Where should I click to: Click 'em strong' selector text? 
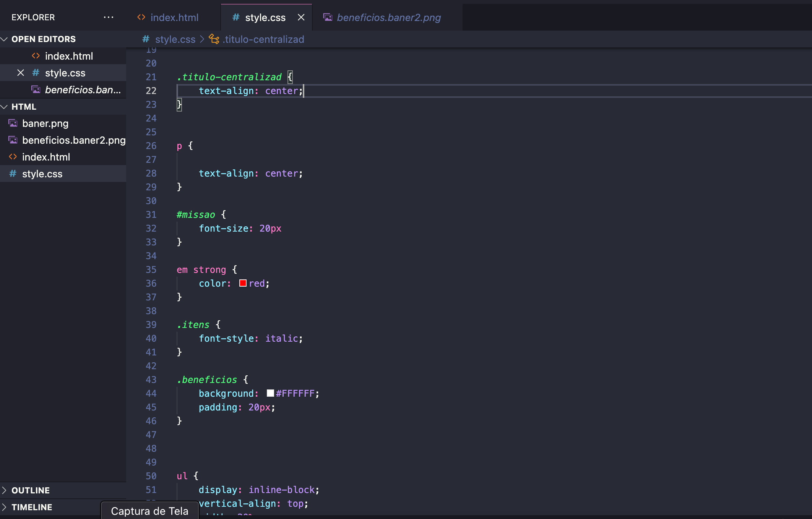(201, 269)
